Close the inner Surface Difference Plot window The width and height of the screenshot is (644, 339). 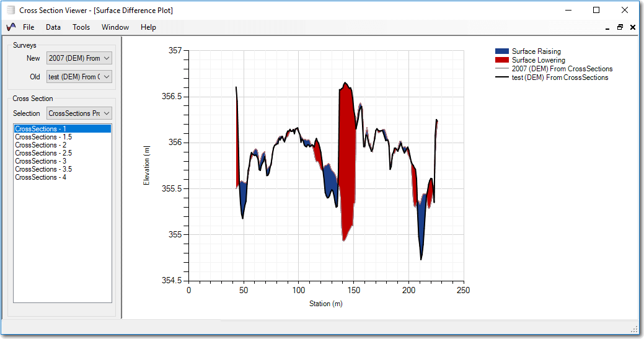(x=633, y=27)
